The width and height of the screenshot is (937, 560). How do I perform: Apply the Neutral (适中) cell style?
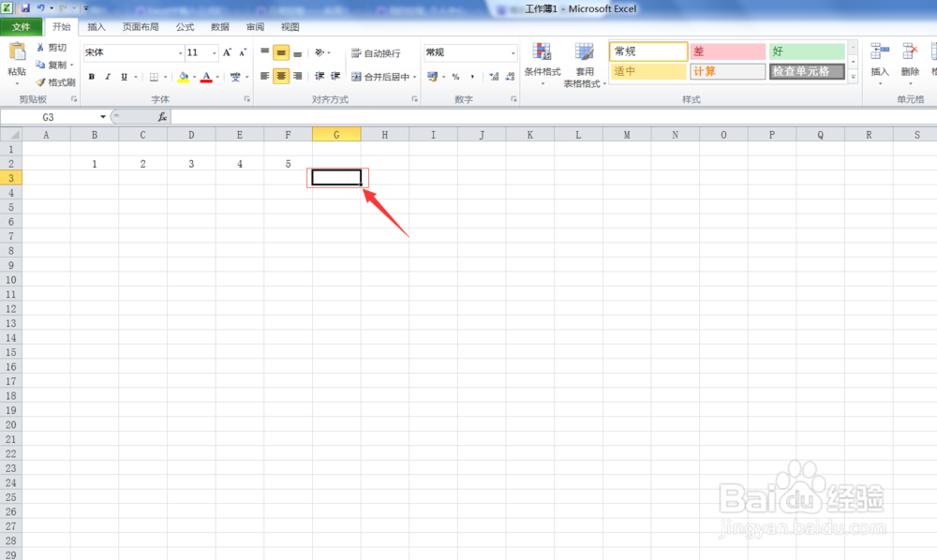648,72
